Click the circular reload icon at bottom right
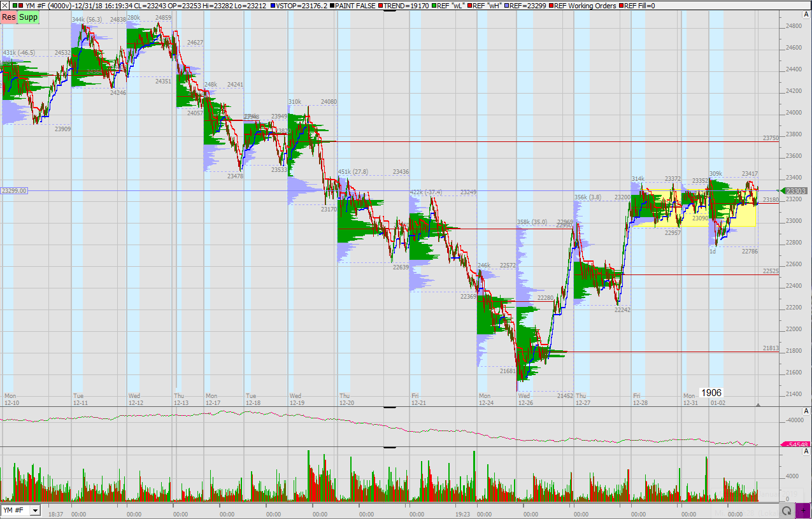This screenshot has height=519, width=812. (788, 511)
